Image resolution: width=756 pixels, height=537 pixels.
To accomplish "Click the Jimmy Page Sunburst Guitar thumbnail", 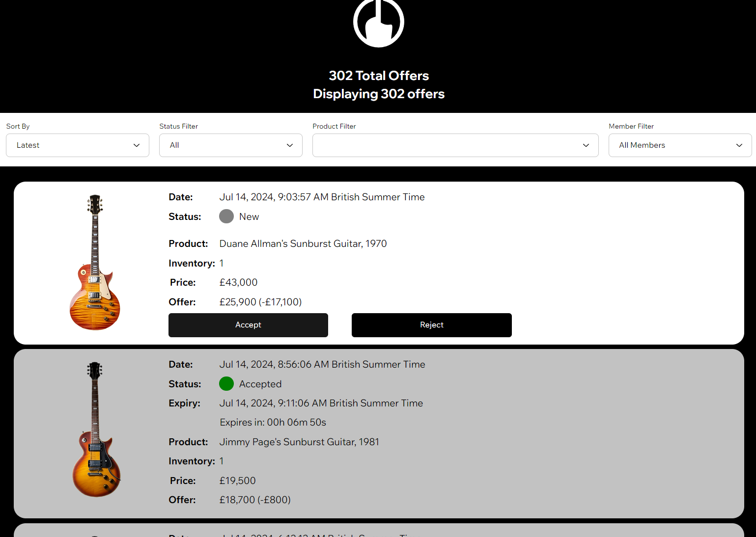I will 96,430.
